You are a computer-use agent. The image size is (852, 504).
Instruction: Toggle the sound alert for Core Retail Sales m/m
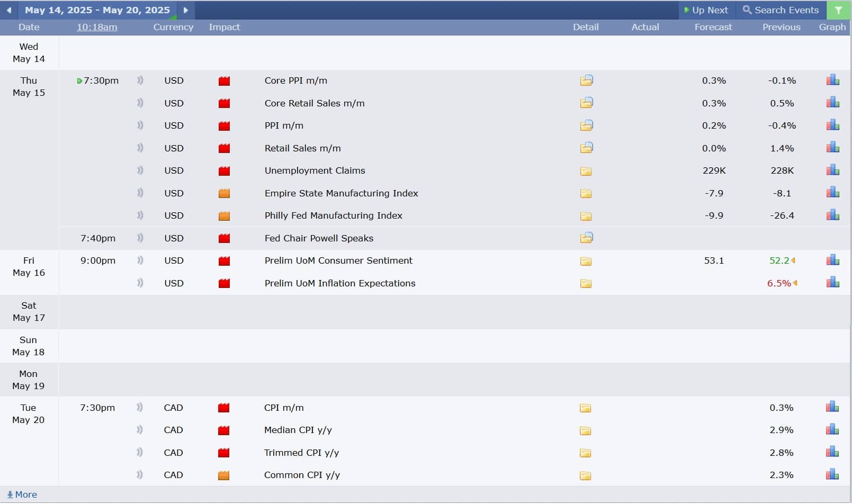[x=140, y=103]
